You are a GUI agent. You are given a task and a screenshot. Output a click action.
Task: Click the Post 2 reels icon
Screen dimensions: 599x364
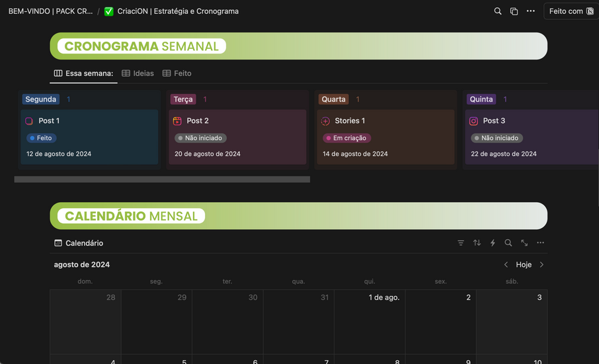(177, 121)
